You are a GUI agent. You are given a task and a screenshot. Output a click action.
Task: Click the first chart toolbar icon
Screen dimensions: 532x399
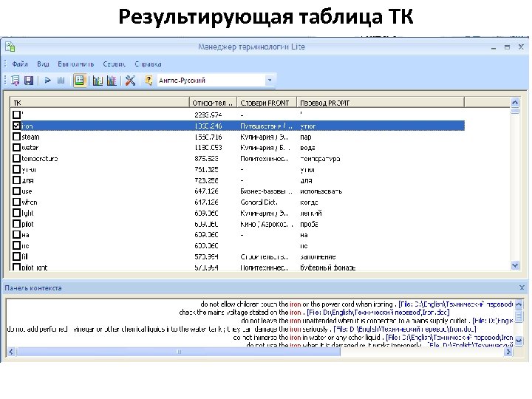(x=98, y=81)
